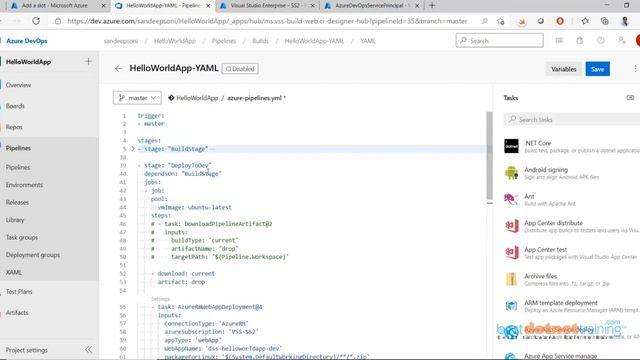Click the 'stage: "DeployToDev"' line

point(178,165)
